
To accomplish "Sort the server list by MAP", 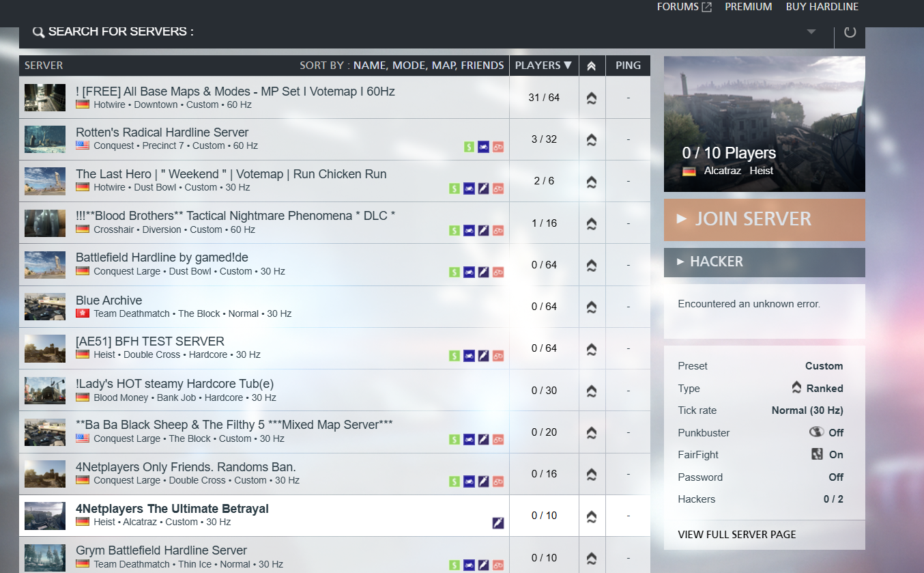I will coord(444,66).
